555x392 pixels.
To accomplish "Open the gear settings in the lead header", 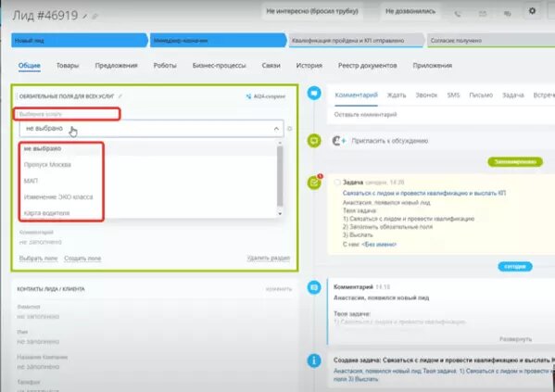I will point(532,11).
